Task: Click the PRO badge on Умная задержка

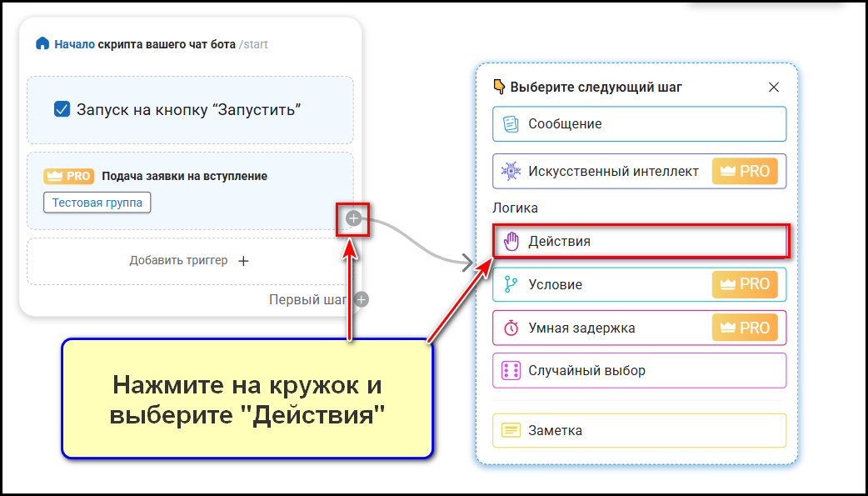Action: [745, 328]
